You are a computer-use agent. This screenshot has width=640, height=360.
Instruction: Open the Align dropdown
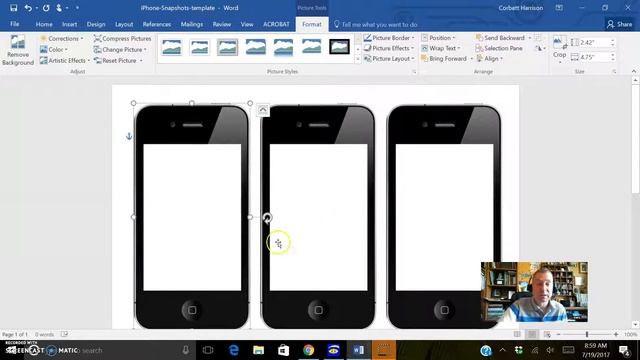489,59
